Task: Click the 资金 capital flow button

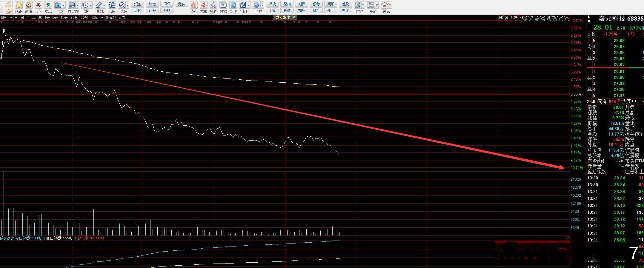Action: tap(138, 4)
